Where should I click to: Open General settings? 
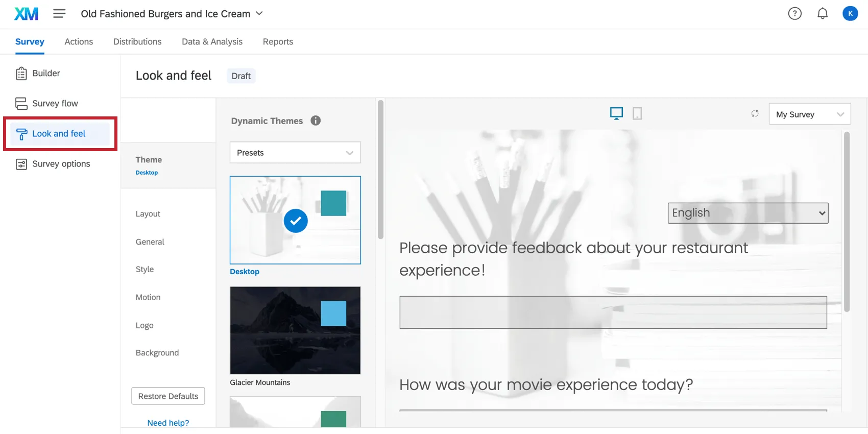[150, 242]
